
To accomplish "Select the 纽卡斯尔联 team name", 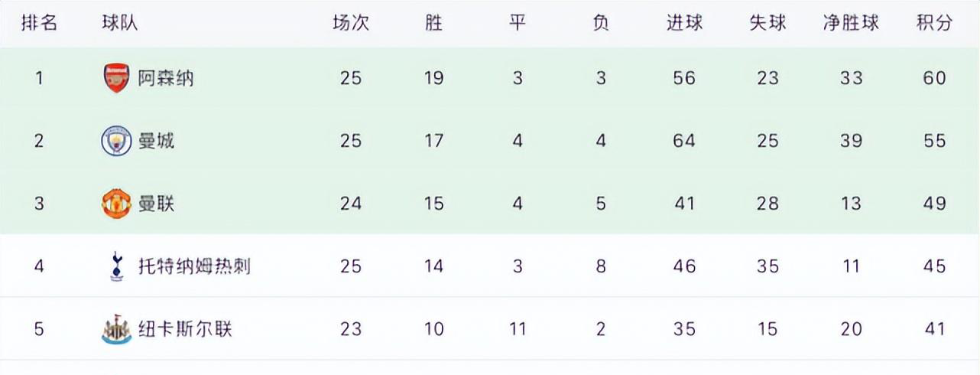I will coord(185,330).
